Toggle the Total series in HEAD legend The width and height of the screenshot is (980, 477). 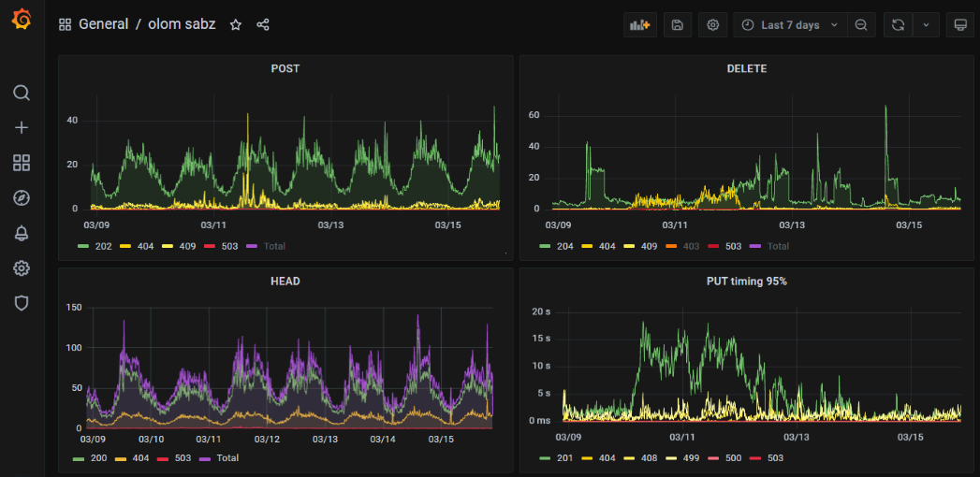click(x=227, y=458)
